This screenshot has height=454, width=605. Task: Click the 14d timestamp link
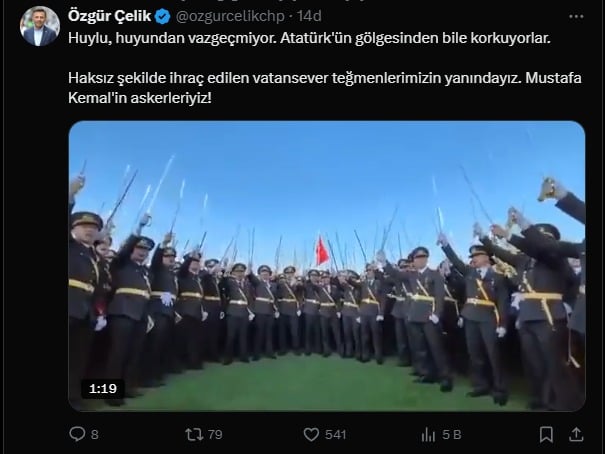pos(309,16)
